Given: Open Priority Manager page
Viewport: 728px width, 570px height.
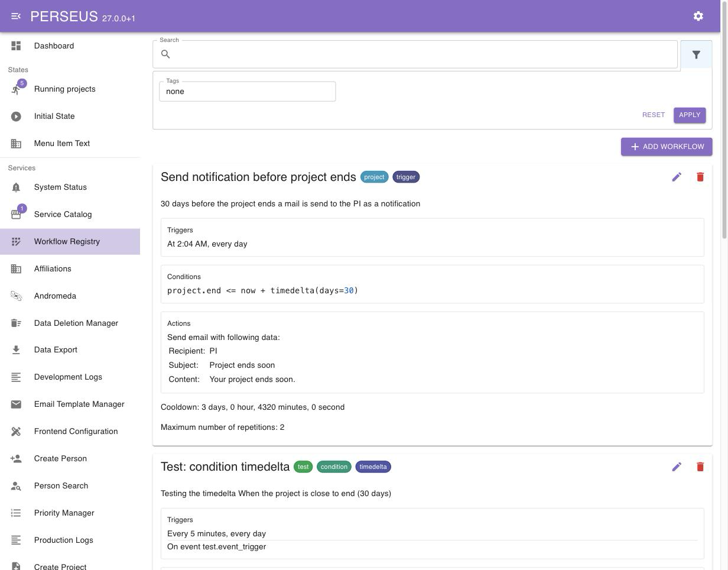Looking at the screenshot, I should (x=70, y=513).
